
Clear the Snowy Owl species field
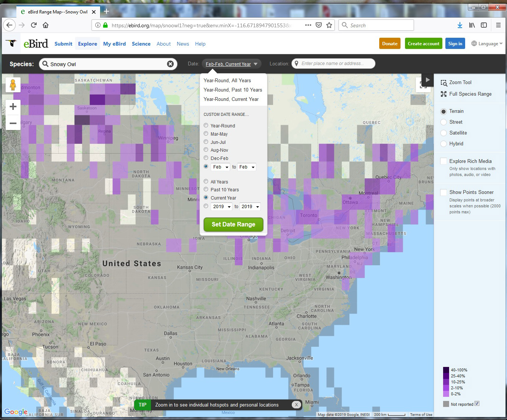coord(170,64)
